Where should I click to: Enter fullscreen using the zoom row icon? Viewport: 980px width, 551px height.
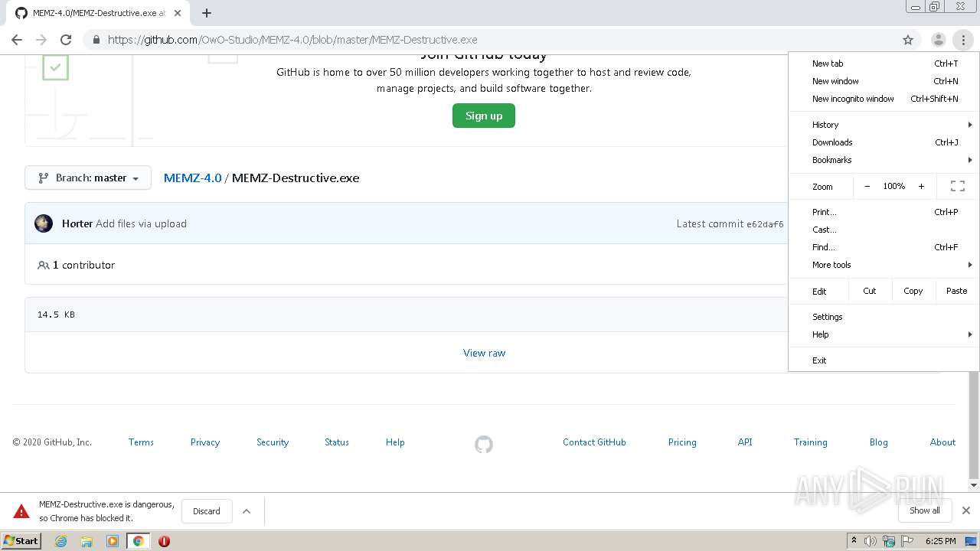click(x=957, y=186)
